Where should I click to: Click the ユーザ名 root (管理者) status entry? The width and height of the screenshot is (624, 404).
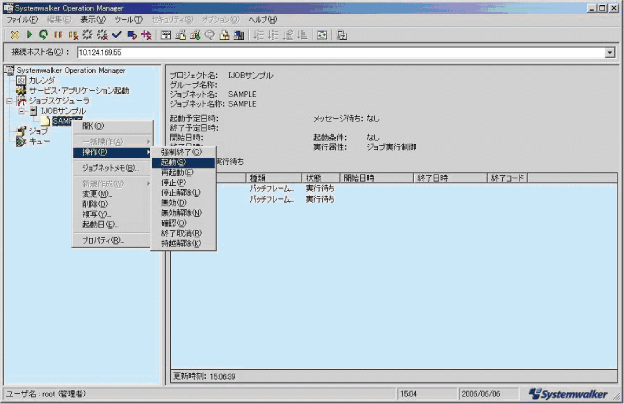[x=45, y=394]
